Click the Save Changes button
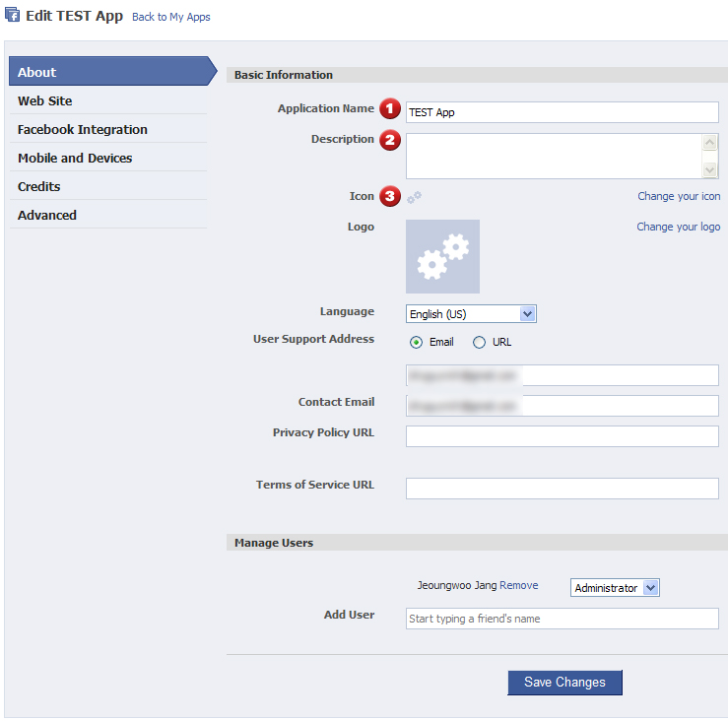The width and height of the screenshot is (728, 721). (x=564, y=682)
